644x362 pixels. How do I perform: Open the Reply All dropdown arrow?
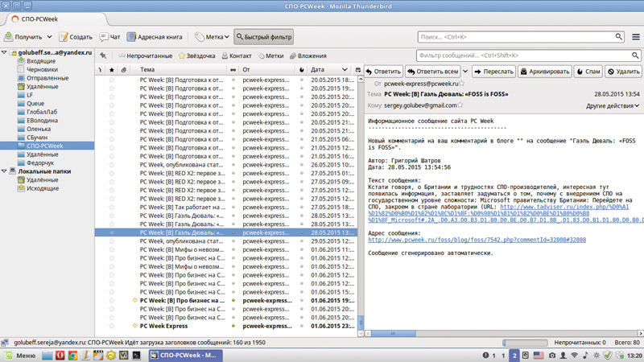point(465,72)
